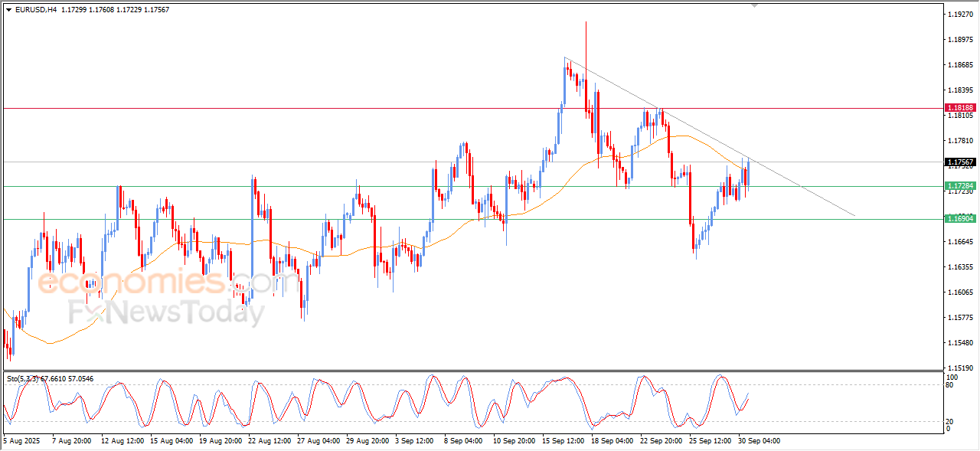The height and width of the screenshot is (451, 980).
Task: Click the 3 Sep 12:00 time label
Action: coord(414,441)
